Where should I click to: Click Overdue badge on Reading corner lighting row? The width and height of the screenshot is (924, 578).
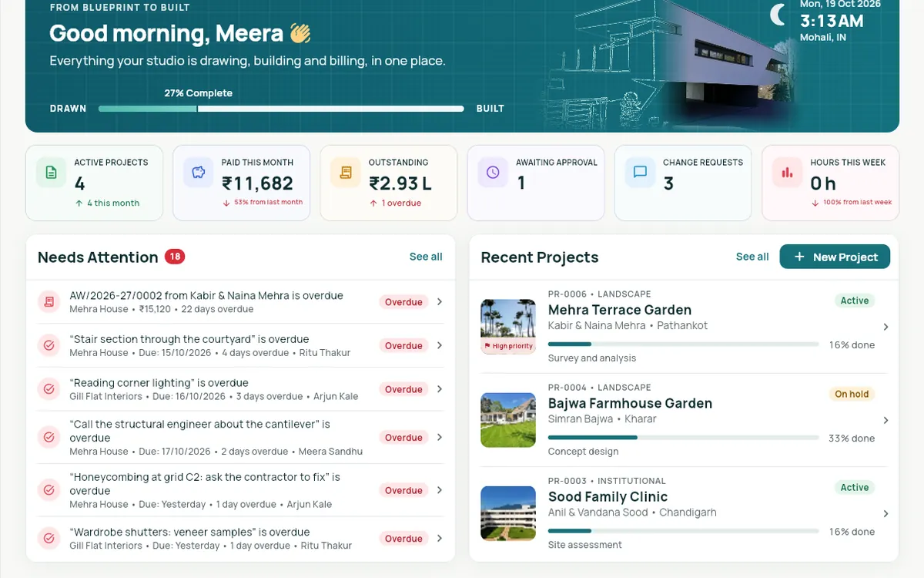click(403, 389)
